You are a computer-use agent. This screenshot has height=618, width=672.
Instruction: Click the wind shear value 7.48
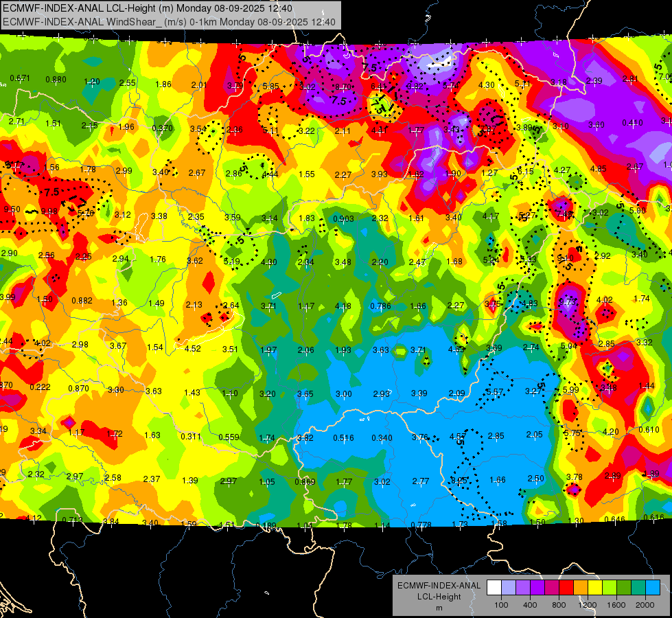(x=564, y=214)
